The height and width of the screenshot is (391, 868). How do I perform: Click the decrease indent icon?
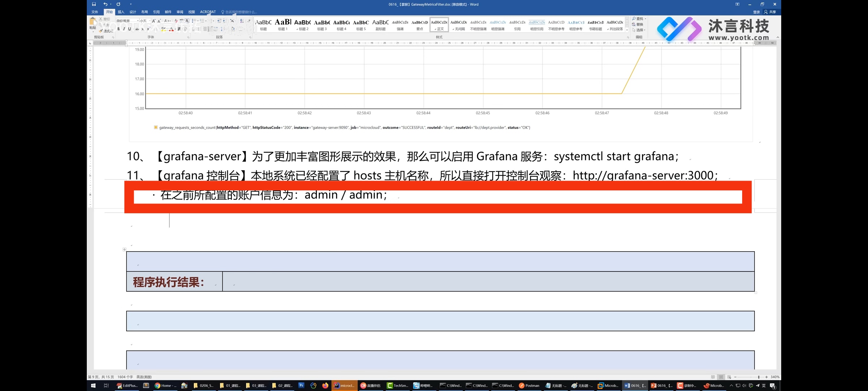pyautogui.click(x=220, y=21)
